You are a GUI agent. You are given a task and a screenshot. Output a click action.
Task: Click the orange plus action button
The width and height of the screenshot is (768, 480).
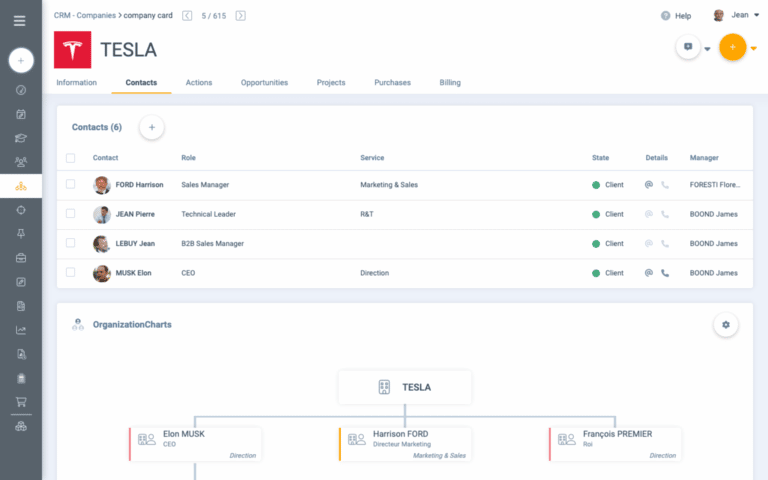click(732, 47)
